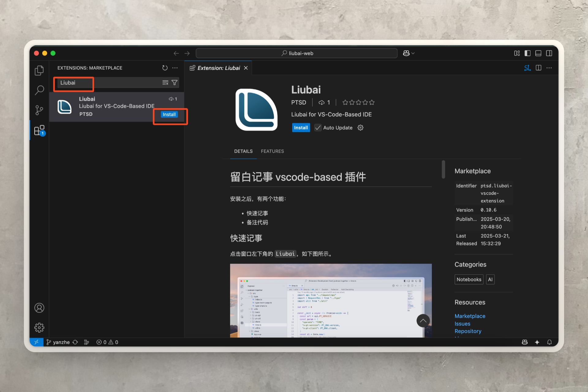
Task: Toggle the Auto Update checkbox
Action: point(318,128)
